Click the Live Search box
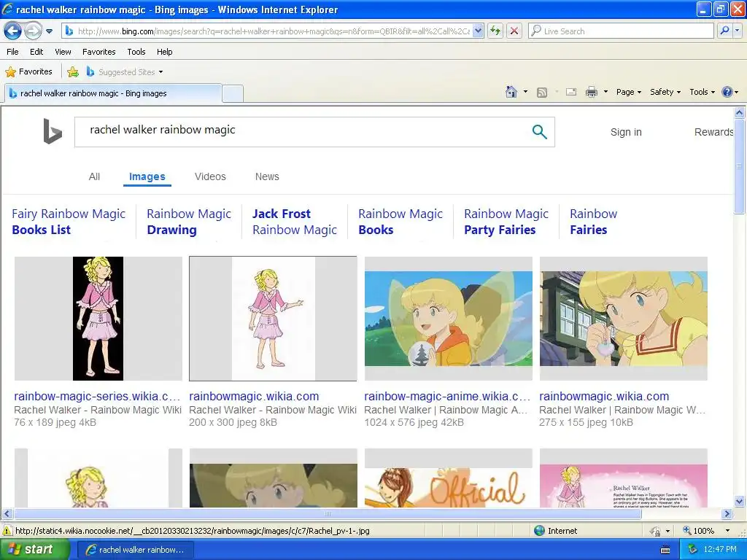 pyautogui.click(x=621, y=31)
